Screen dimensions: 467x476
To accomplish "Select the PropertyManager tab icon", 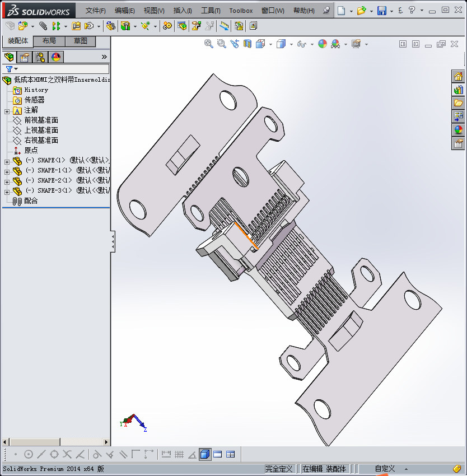I will pos(24,57).
